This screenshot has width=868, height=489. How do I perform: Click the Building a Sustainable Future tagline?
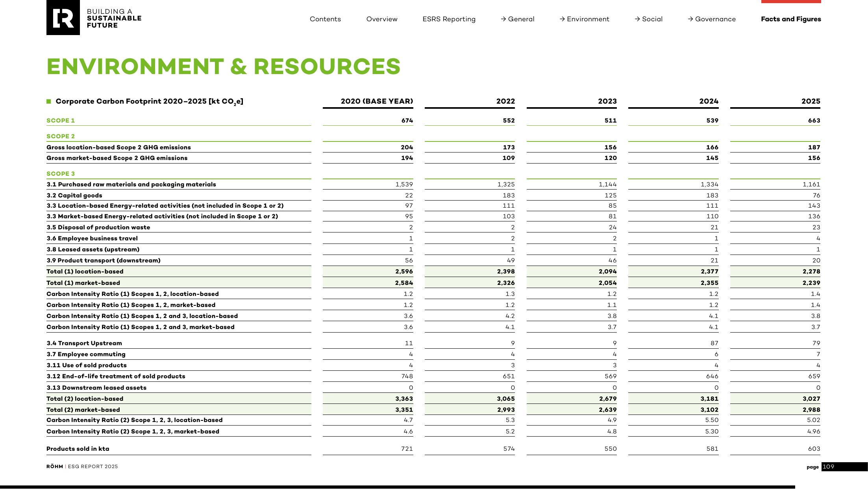114,19
